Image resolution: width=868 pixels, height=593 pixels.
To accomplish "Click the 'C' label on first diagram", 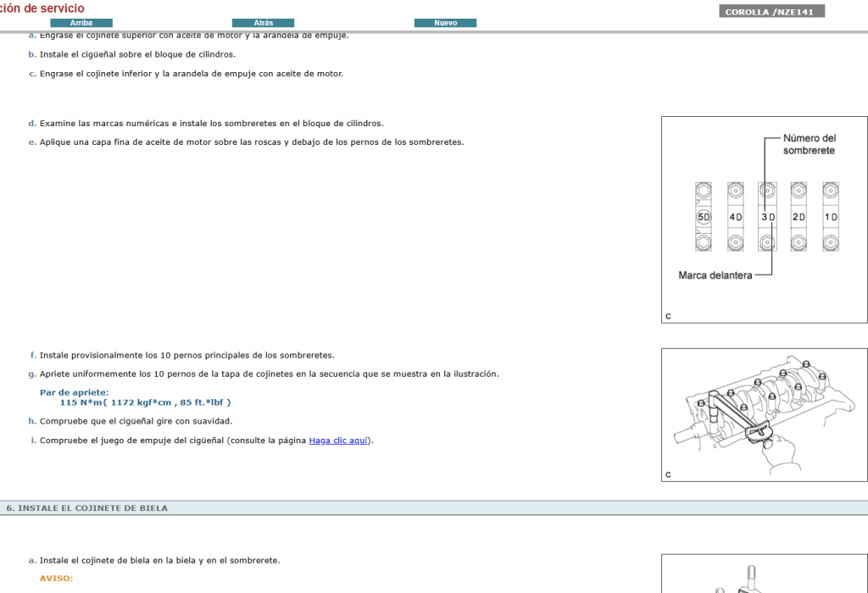I will tap(668, 315).
